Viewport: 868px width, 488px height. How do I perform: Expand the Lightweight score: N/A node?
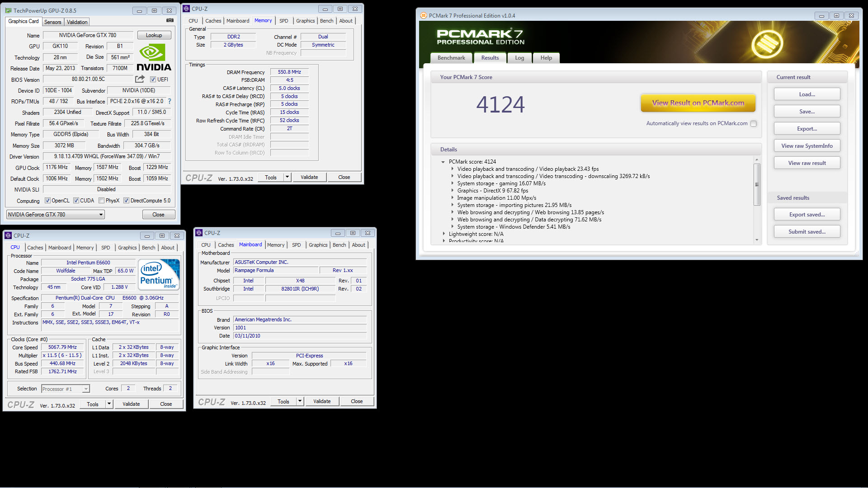(x=443, y=234)
